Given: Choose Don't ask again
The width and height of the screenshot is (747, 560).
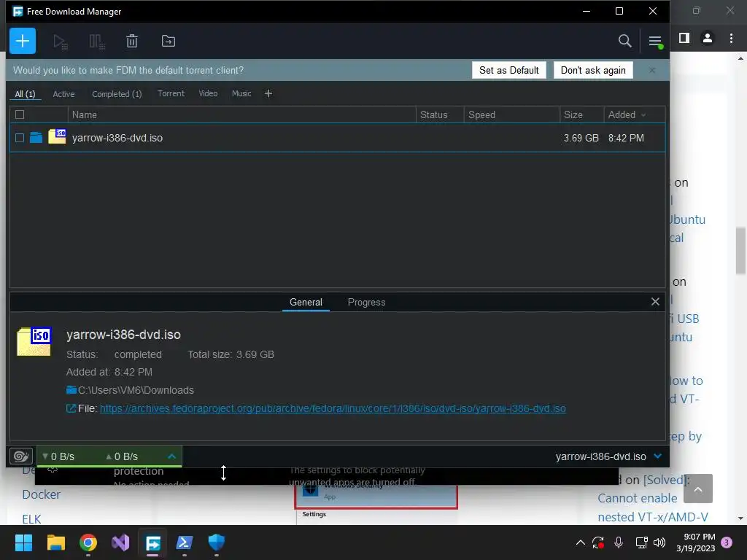Looking at the screenshot, I should point(593,70).
